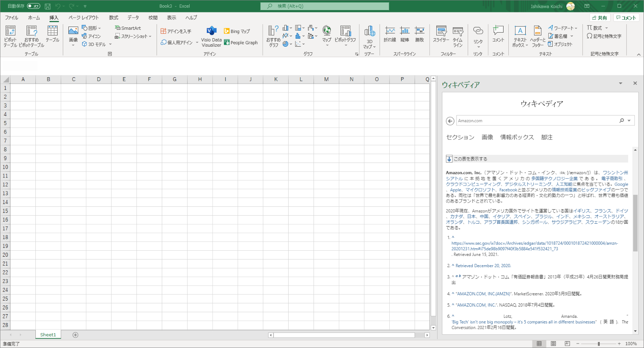Viewport: 644px width, 348px height.
Task: Launch Visio Data Visualizer add-in
Action: pos(211,36)
